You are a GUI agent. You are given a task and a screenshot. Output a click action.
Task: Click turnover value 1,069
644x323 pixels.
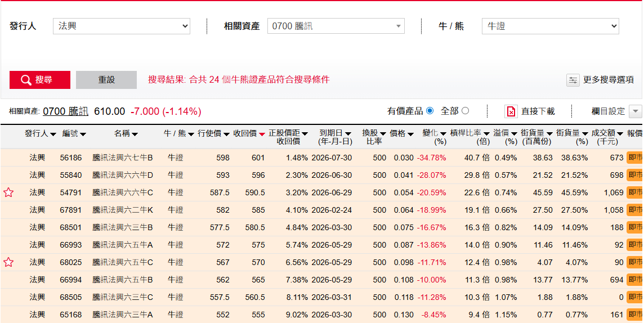point(614,192)
